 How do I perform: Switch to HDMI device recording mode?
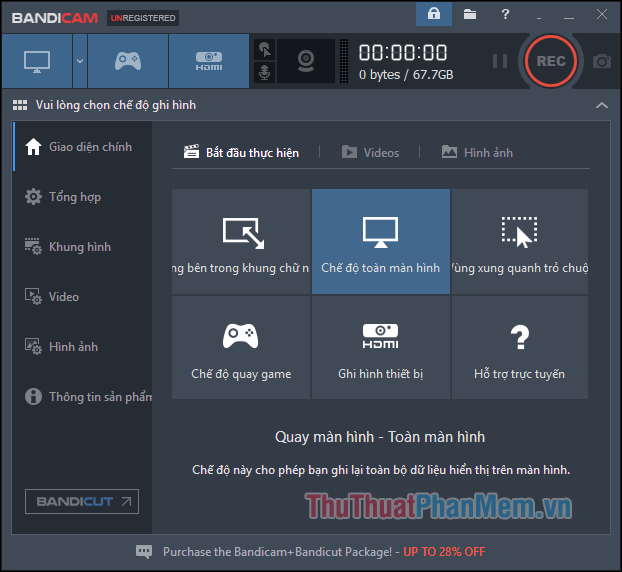pos(209,61)
